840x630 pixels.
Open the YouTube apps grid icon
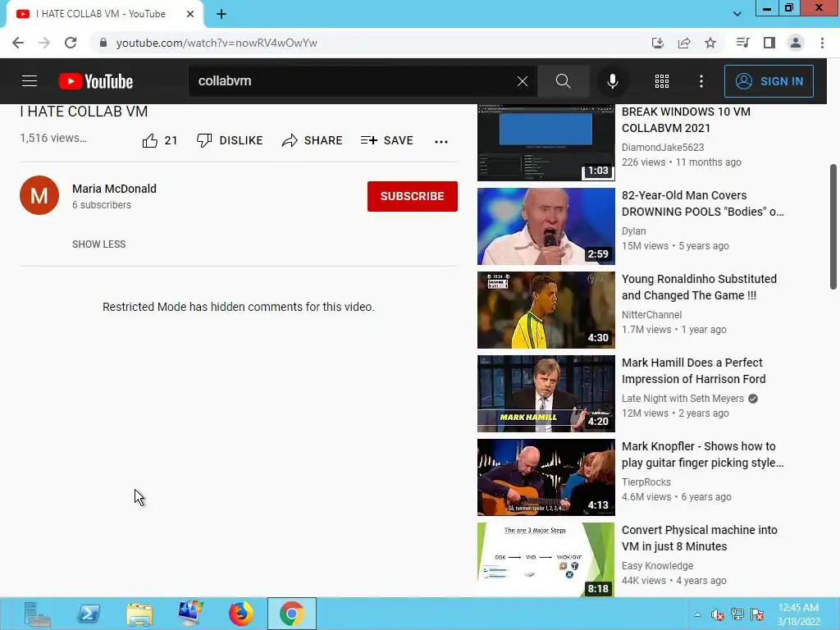point(662,81)
